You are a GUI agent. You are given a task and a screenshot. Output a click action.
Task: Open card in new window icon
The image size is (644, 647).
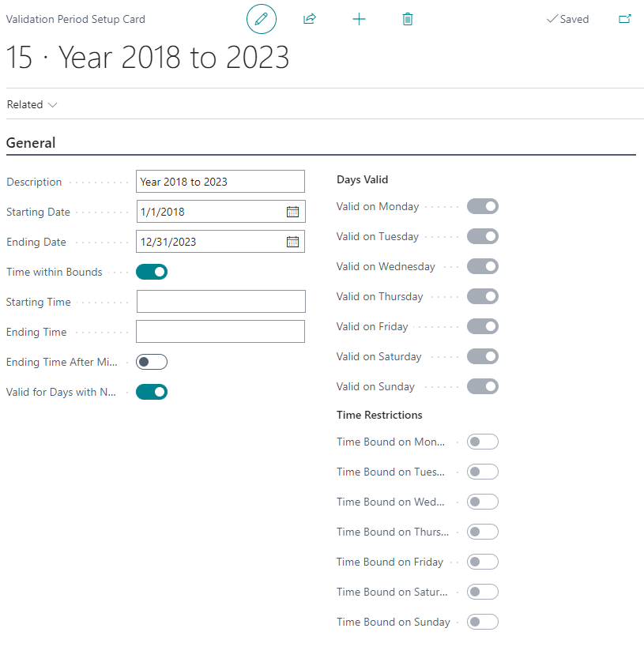(x=625, y=19)
